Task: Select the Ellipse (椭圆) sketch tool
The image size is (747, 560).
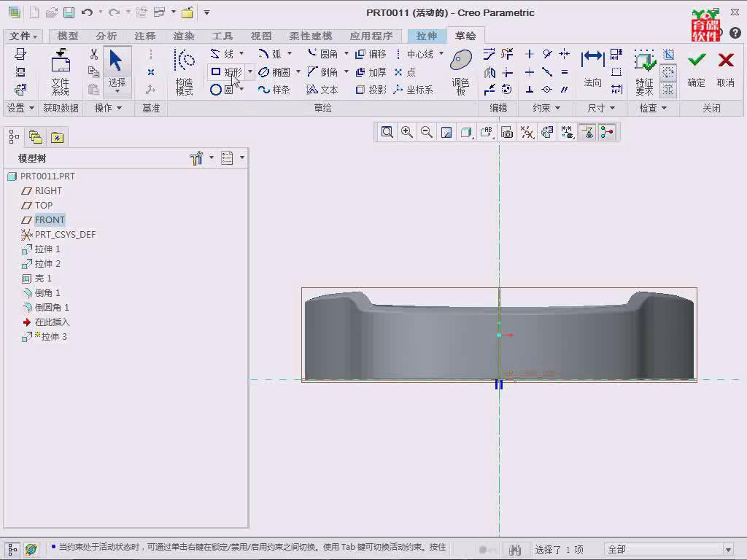Action: (x=274, y=72)
